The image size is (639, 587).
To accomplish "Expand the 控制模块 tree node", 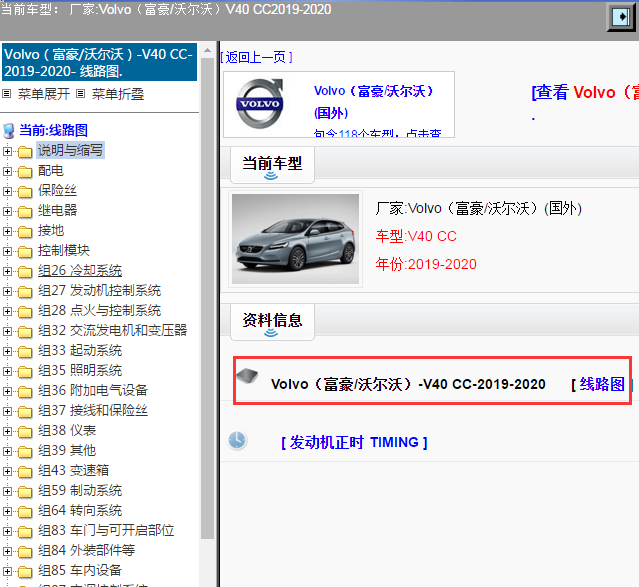I will tap(7, 251).
